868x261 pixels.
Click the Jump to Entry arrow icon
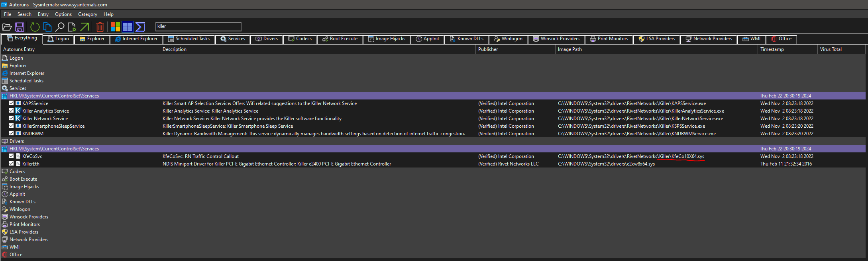click(84, 27)
